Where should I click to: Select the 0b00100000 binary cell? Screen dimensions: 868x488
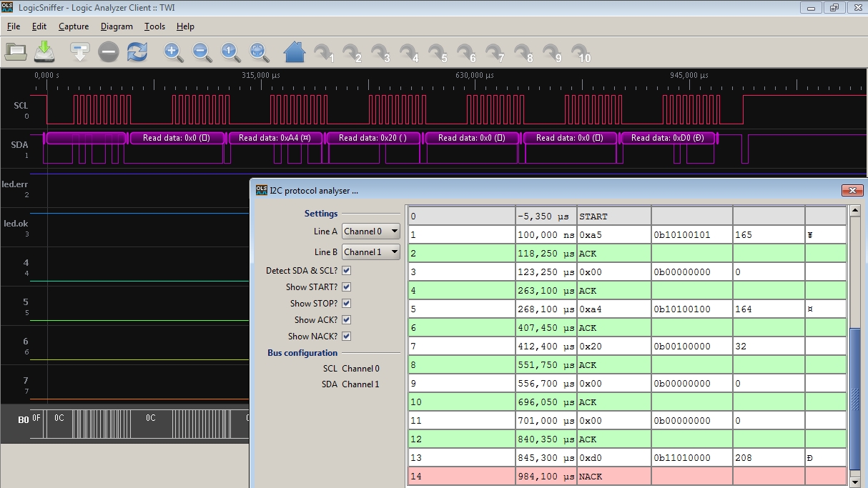692,346
